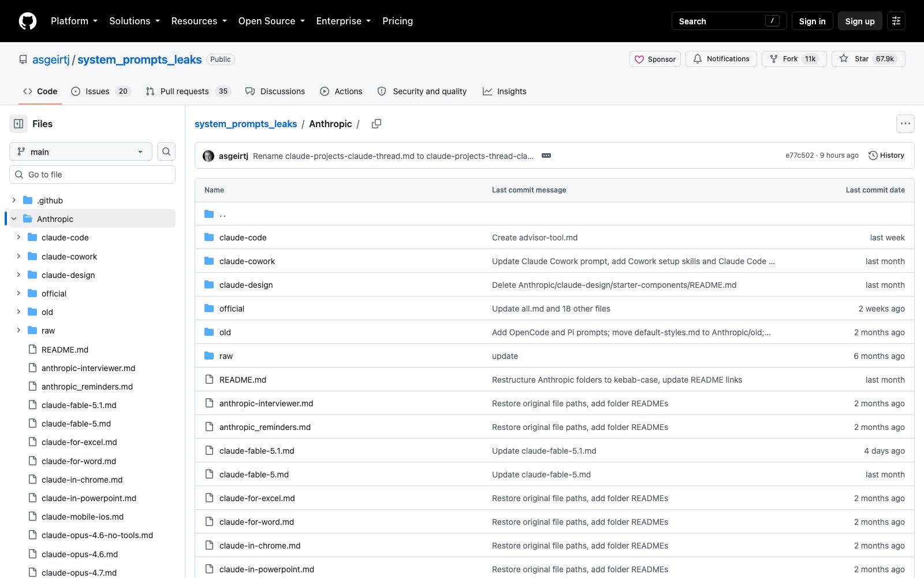The height and width of the screenshot is (578, 924).
Task: View the commit History
Action: pos(886,155)
